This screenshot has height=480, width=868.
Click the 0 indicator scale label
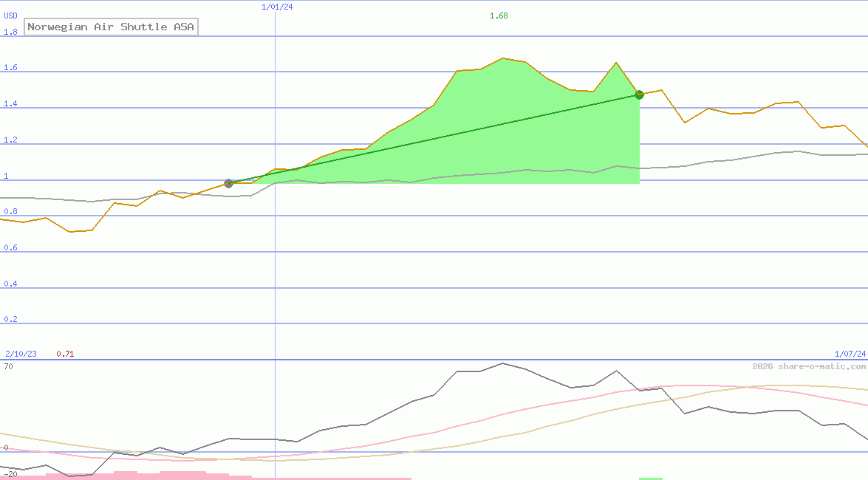click(x=6, y=448)
